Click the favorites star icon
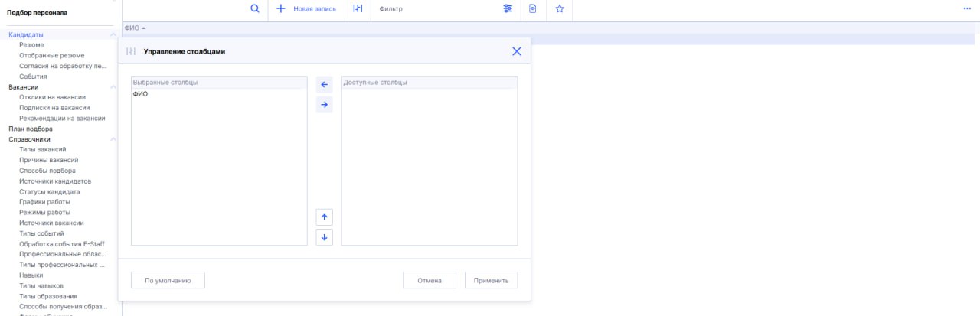 coord(560,8)
